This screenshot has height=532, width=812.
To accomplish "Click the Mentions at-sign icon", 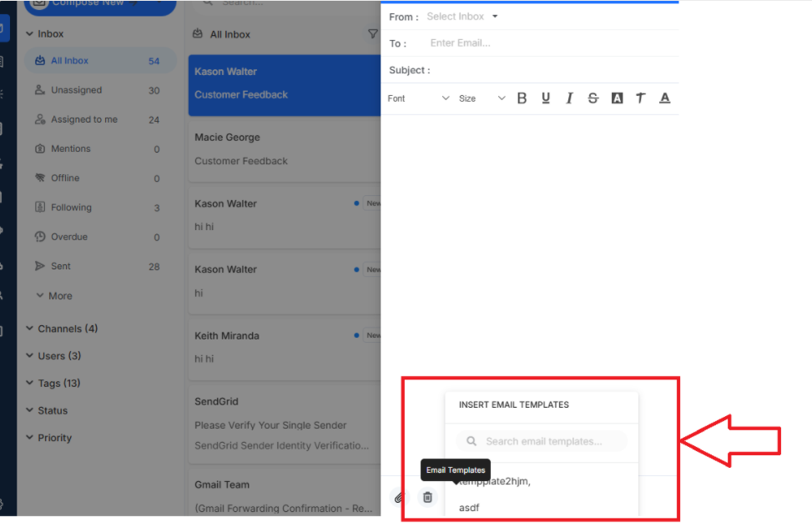I will click(x=39, y=149).
